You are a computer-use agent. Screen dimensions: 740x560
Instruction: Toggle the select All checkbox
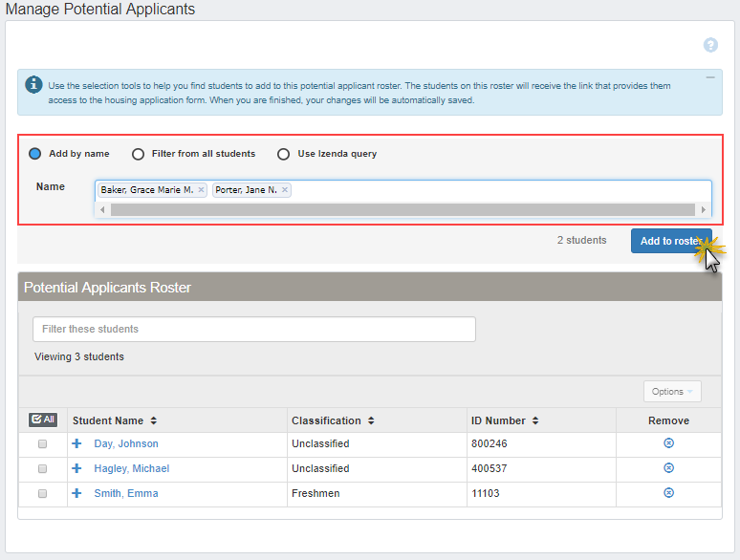pyautogui.click(x=42, y=420)
